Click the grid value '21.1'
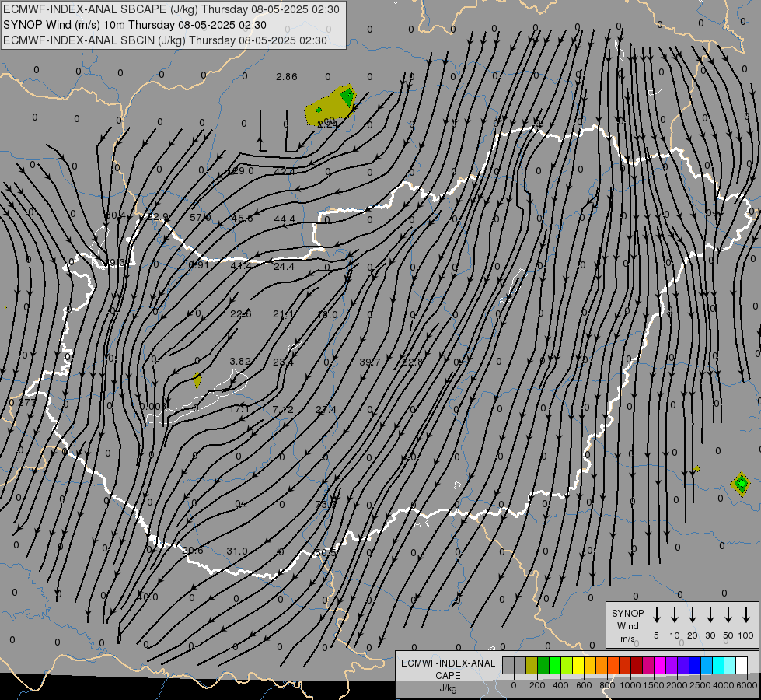Screen dimensions: 761x700 (x=284, y=314)
